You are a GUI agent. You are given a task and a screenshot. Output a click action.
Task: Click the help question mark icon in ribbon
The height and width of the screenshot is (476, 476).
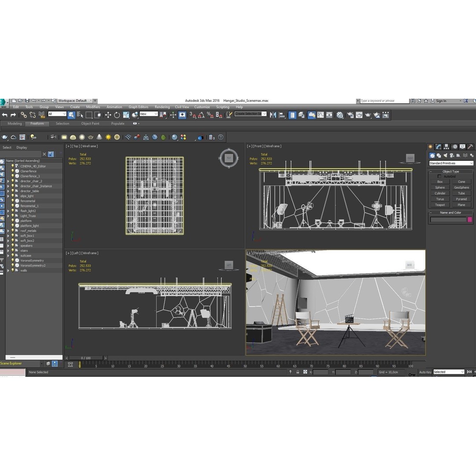[x=221, y=137]
